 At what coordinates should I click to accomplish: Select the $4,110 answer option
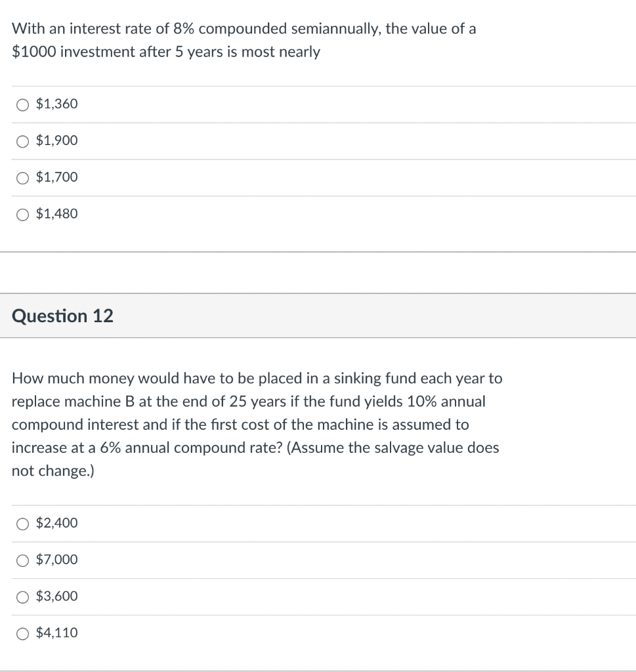(x=22, y=633)
